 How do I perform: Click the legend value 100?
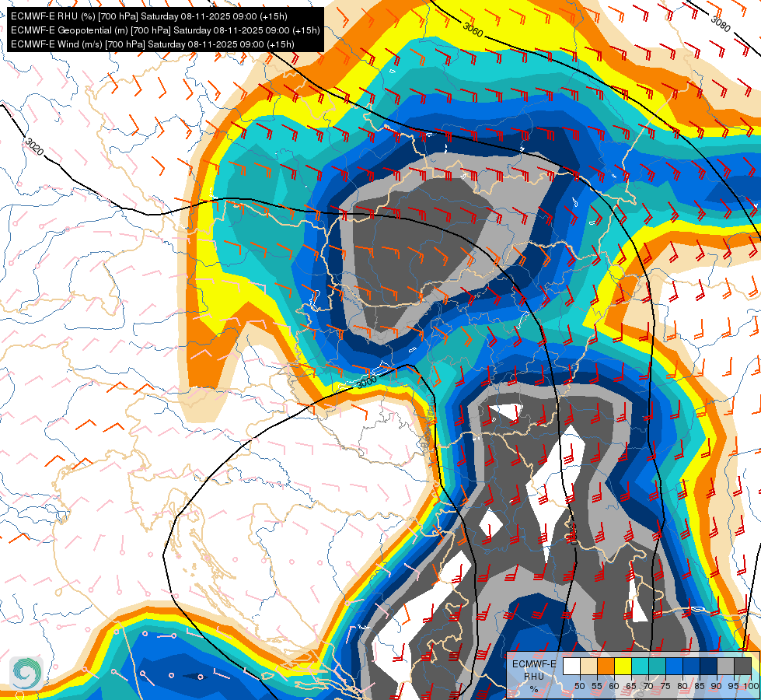(x=751, y=686)
